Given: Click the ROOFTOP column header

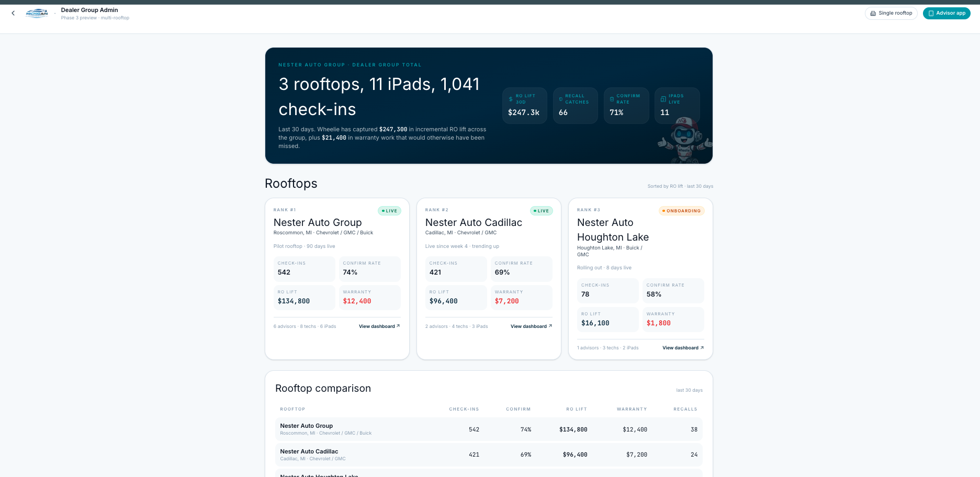Looking at the screenshot, I should (x=292, y=409).
